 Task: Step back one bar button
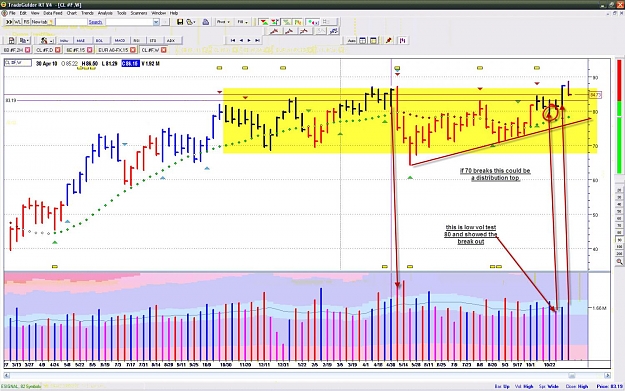tap(241, 40)
